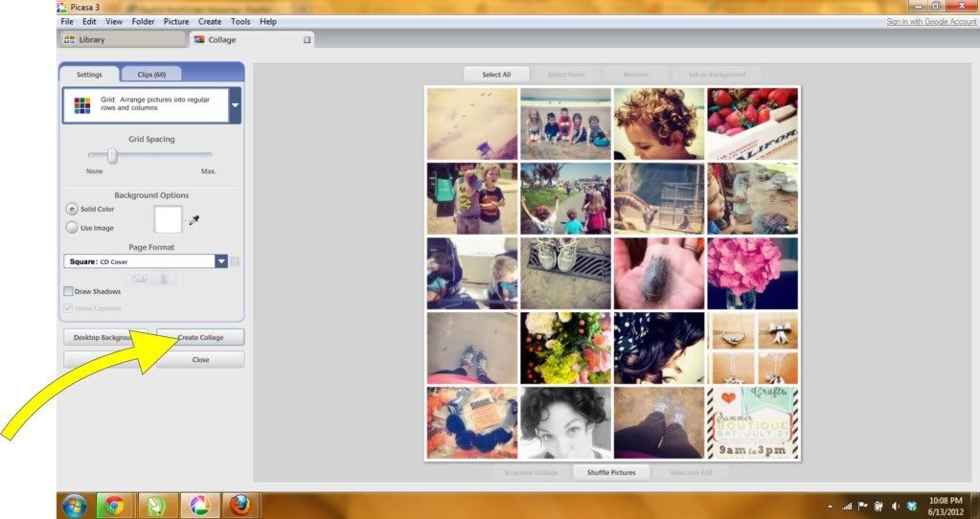
Task: Expand the collage type dropdown arrow
Action: point(235,105)
